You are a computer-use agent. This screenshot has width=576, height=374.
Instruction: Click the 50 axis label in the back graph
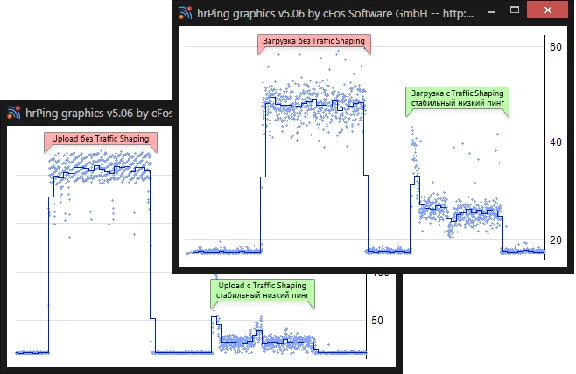click(377, 320)
